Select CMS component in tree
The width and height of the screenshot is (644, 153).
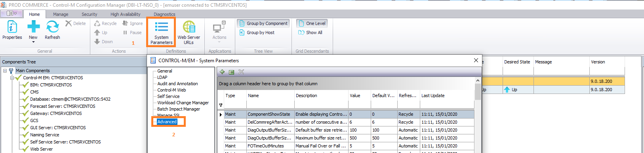(x=34, y=92)
